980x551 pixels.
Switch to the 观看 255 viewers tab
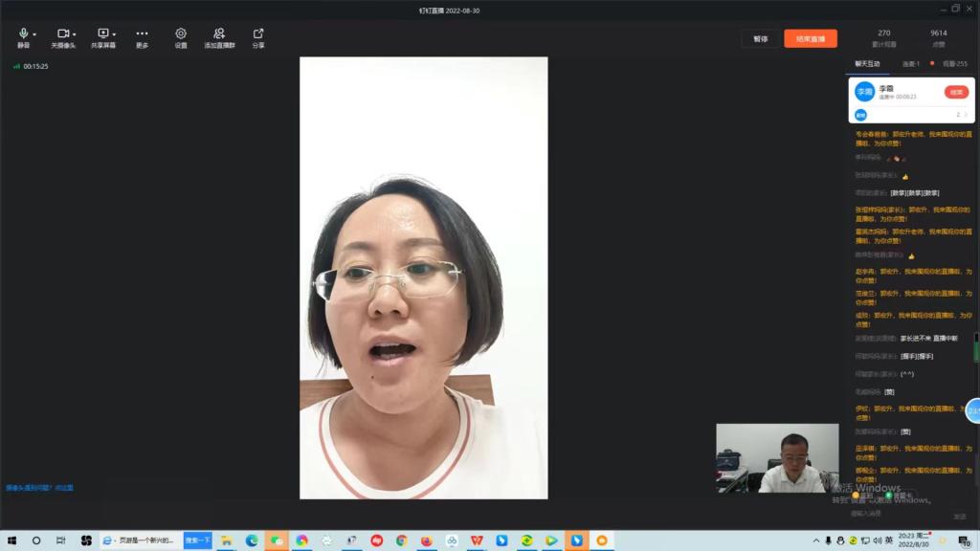954,64
